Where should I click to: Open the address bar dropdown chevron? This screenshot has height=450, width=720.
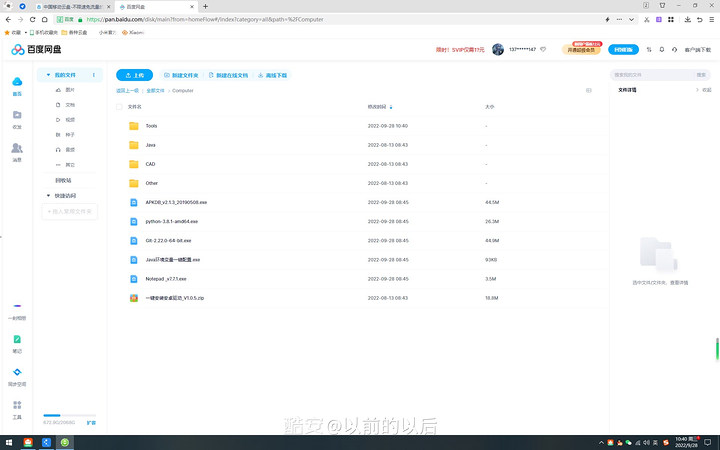(632, 19)
